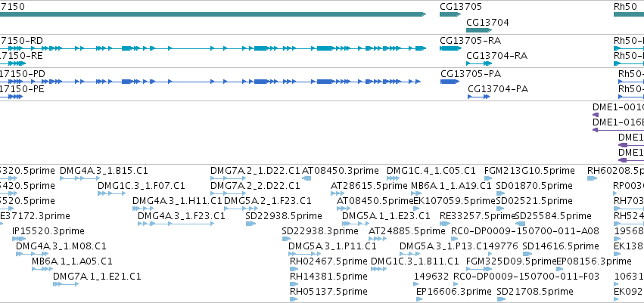The height and width of the screenshot is (303, 644).
Task: Open the MB6A.1_1.A05.C1 label
Action: (x=73, y=261)
